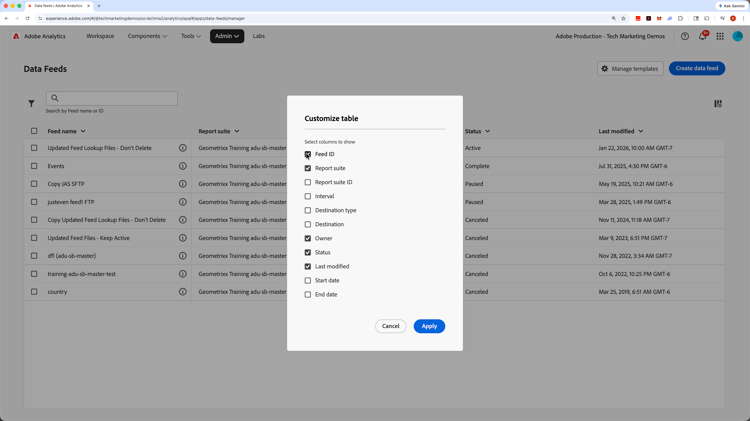Image resolution: width=750 pixels, height=421 pixels.
Task: Open the app switcher grid icon
Action: (x=720, y=36)
